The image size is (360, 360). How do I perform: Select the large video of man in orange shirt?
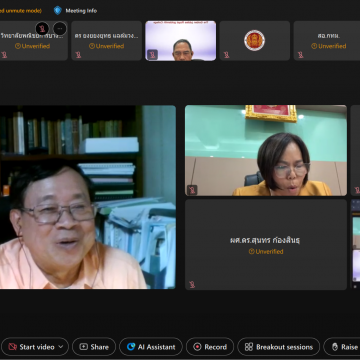[x=88, y=197]
